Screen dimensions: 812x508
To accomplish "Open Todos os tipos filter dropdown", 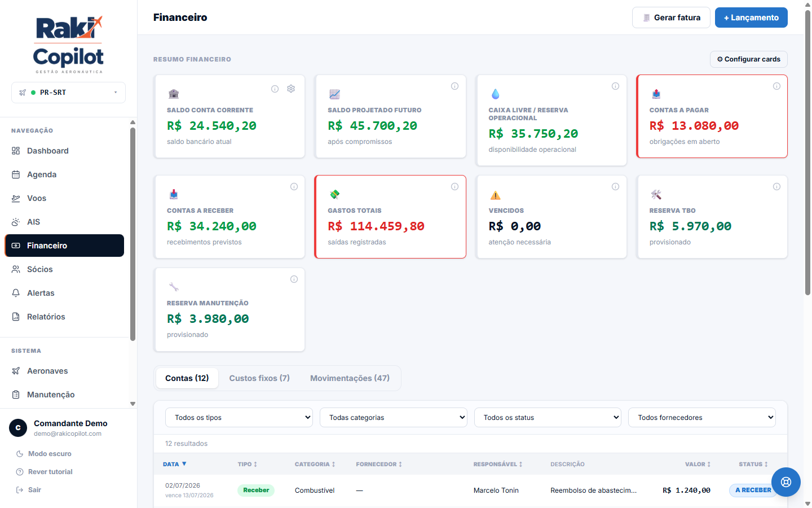I will point(239,418).
